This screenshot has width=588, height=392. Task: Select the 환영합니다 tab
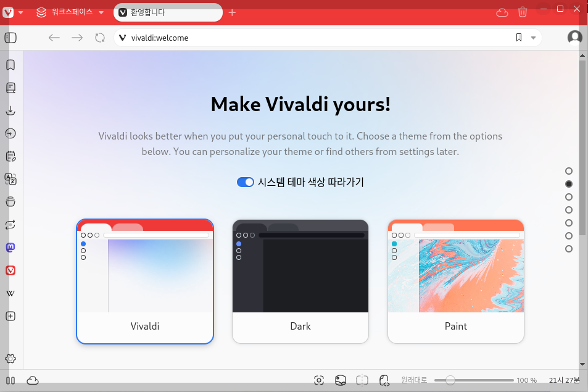click(x=168, y=12)
